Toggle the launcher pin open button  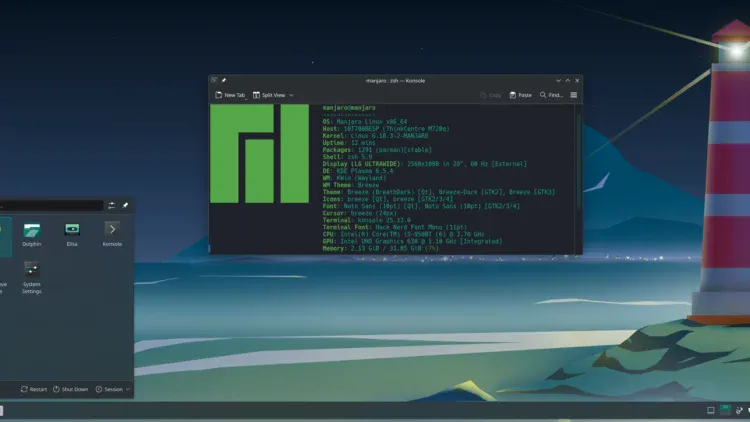pos(125,205)
